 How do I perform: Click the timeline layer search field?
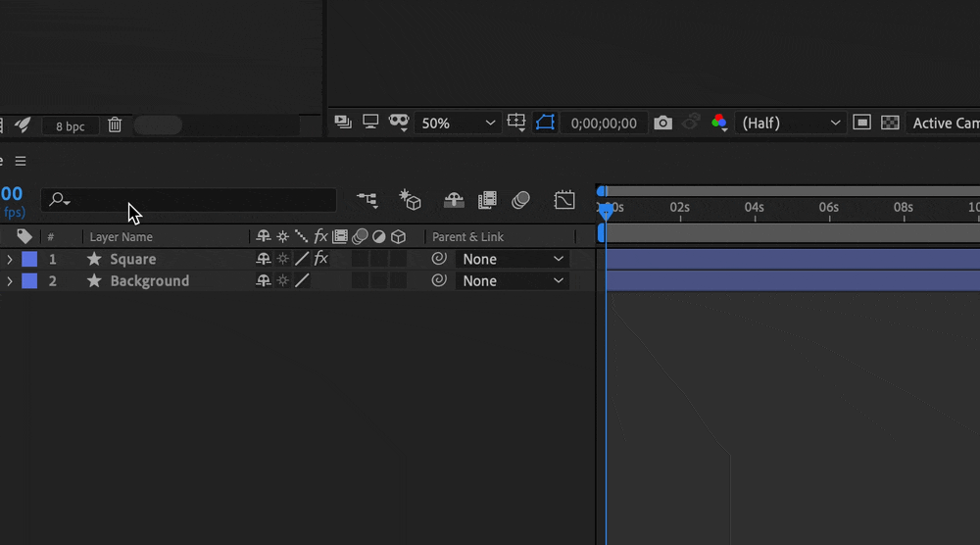pos(189,200)
